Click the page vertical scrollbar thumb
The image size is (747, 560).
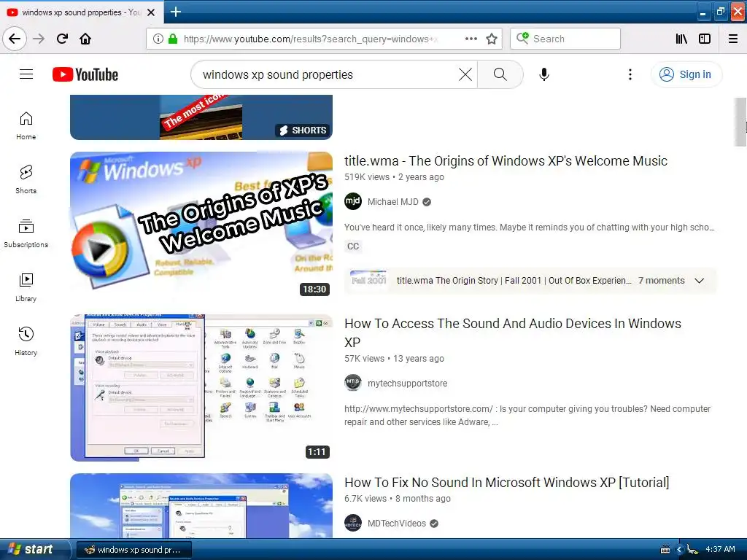pos(740,122)
